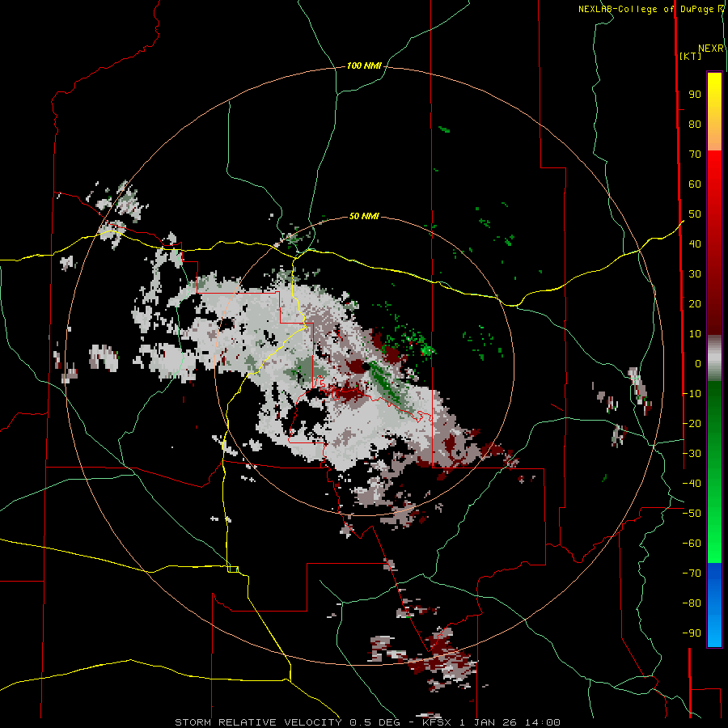
Task: Click the positive "90" scale value
Action: pyautogui.click(x=695, y=95)
